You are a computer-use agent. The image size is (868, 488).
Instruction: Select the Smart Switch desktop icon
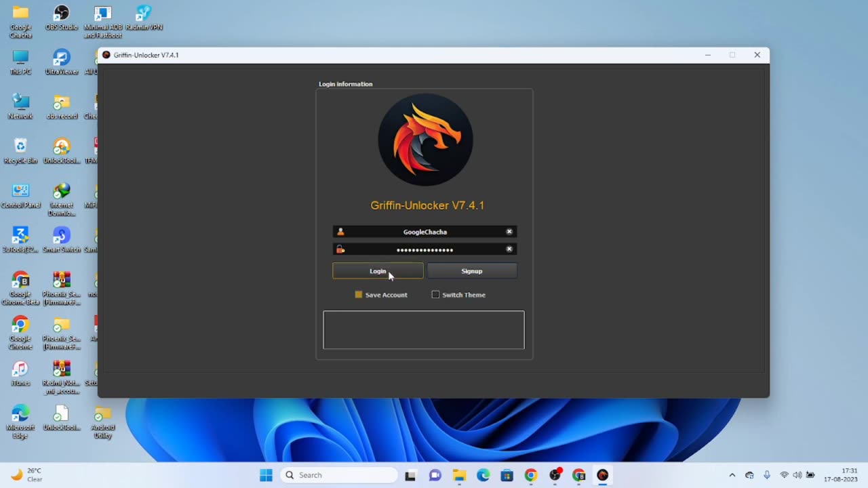point(62,240)
